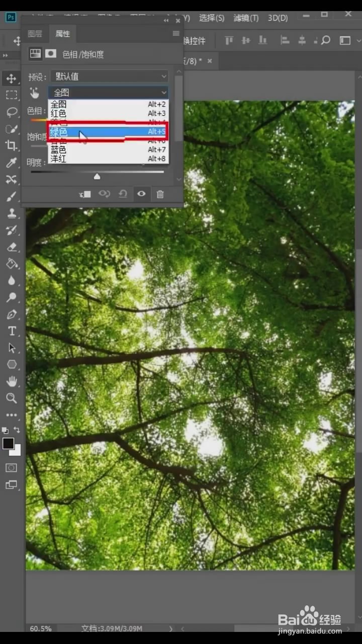362x644 pixels.
Task: Close the open document tab
Action: (210, 61)
